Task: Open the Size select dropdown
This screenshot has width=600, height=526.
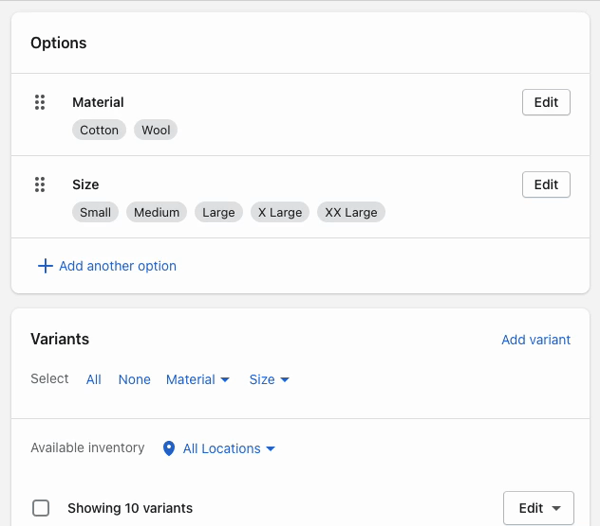Action: pos(269,379)
